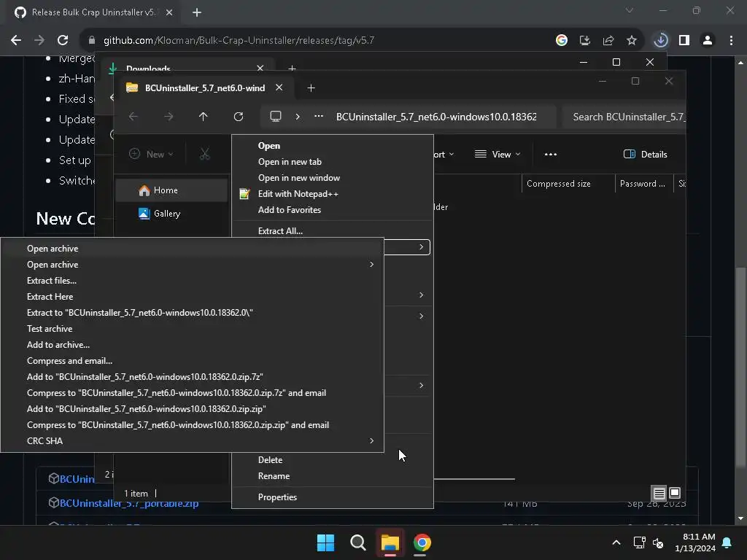Open Chrome from the taskbar

pyautogui.click(x=422, y=542)
